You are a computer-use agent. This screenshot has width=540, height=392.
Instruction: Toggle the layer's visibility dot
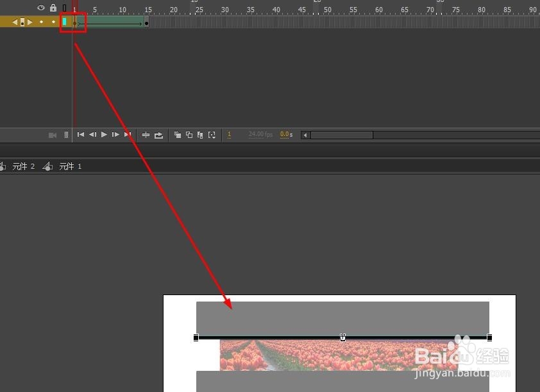(41, 22)
